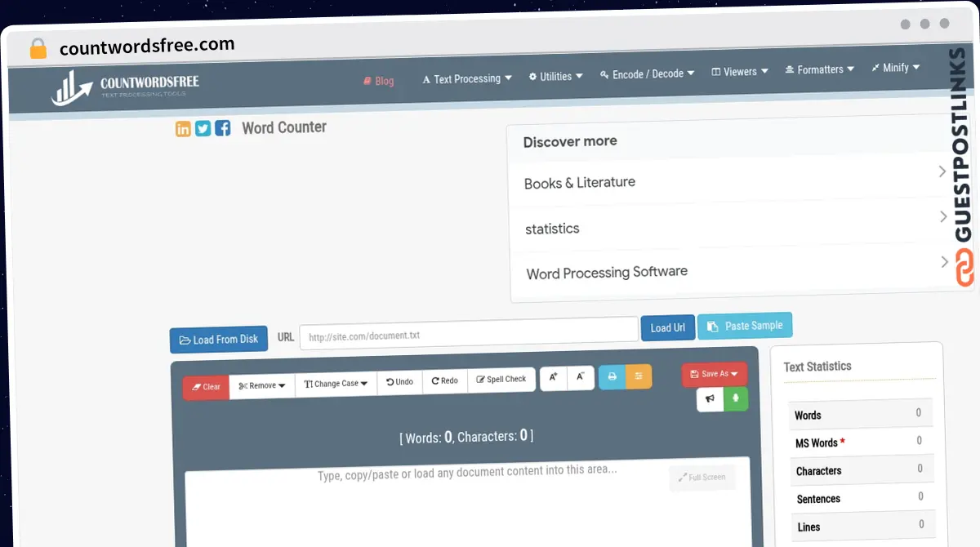The width and height of the screenshot is (980, 547).
Task: Click the orange text alignment icon
Action: pos(638,377)
